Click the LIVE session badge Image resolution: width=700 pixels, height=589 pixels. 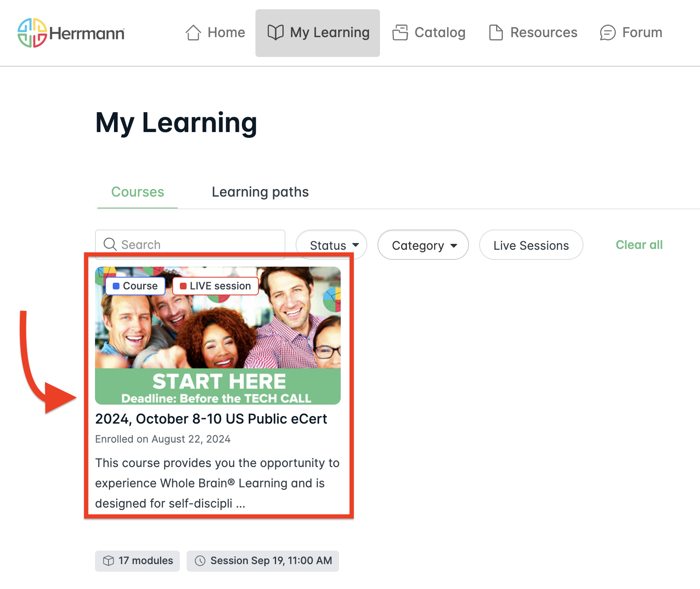215,286
